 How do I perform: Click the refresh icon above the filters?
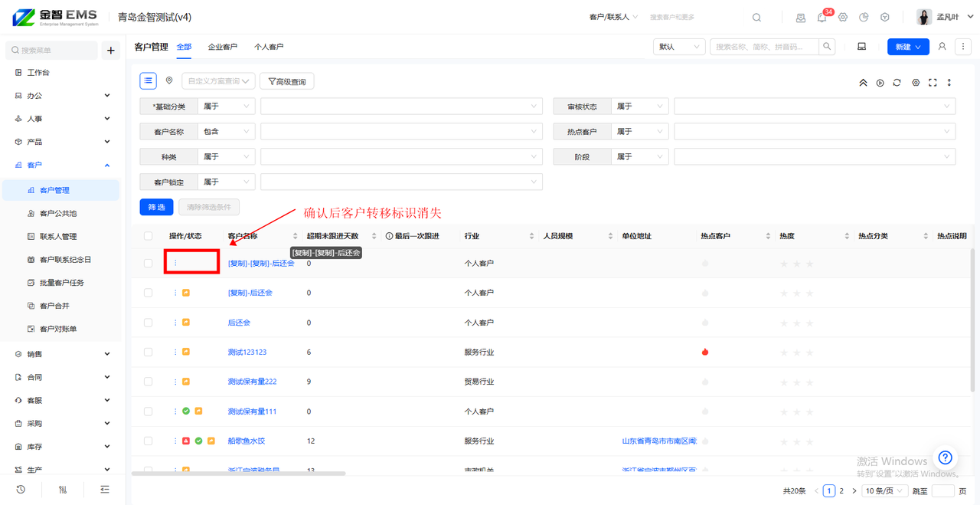(897, 83)
